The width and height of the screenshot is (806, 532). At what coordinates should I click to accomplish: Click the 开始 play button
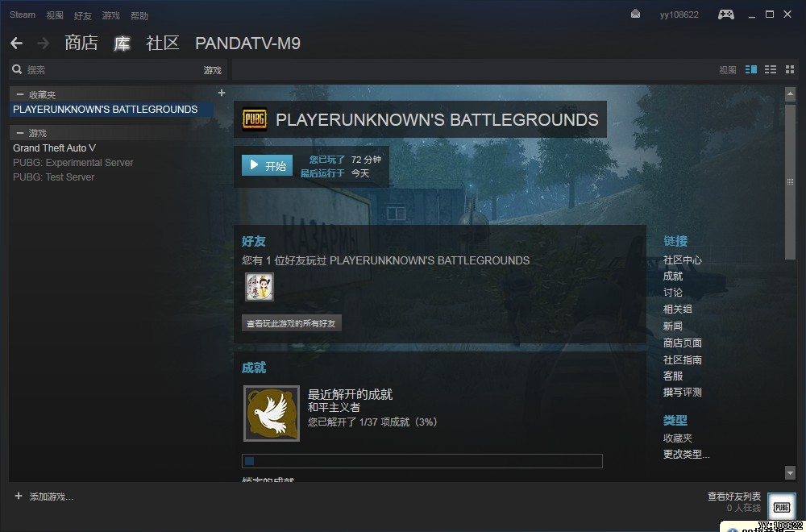coord(268,165)
